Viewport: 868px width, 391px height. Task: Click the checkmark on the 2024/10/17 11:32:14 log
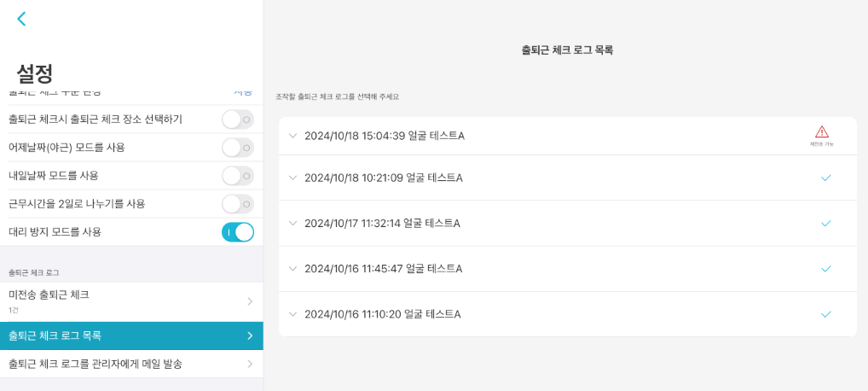[825, 223]
